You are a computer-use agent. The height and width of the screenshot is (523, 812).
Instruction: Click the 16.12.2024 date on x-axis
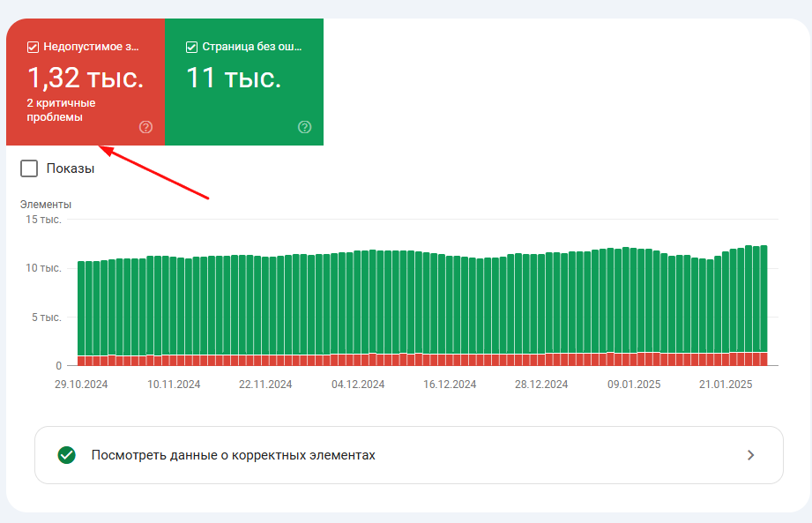click(450, 385)
